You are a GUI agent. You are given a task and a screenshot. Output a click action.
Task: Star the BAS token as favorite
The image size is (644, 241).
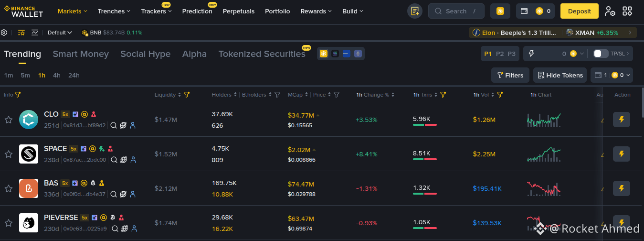8,188
